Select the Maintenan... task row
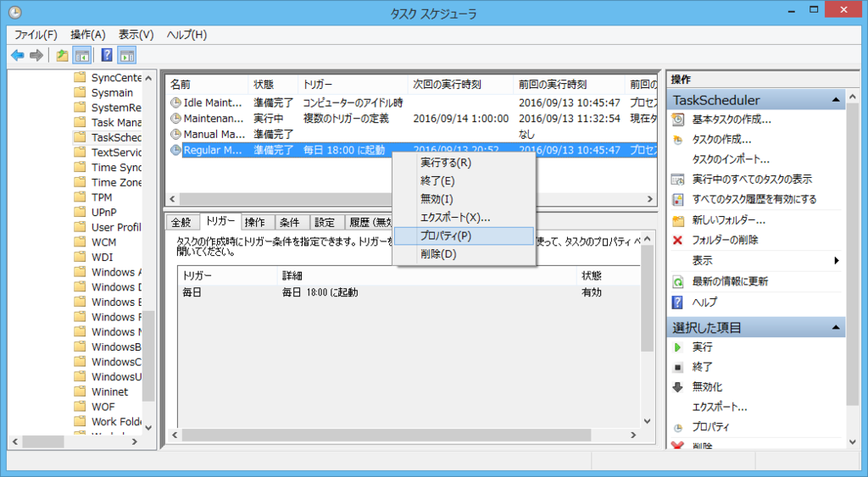The width and height of the screenshot is (868, 477). [x=412, y=119]
